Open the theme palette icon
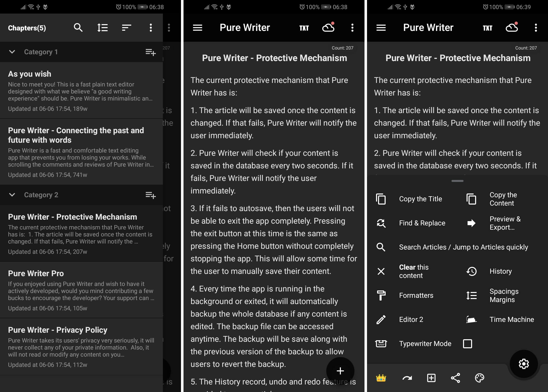Image resolution: width=548 pixels, height=392 pixels. click(x=479, y=378)
